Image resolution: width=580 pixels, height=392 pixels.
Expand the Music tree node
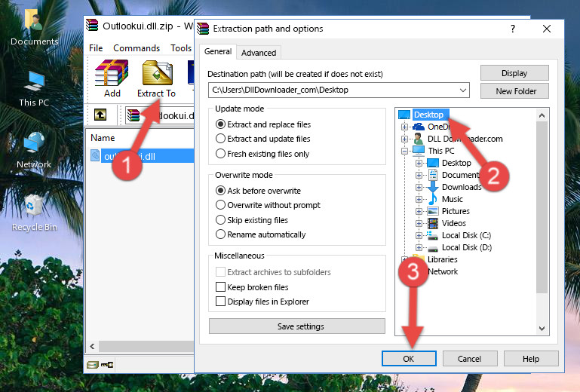pyautogui.click(x=419, y=199)
